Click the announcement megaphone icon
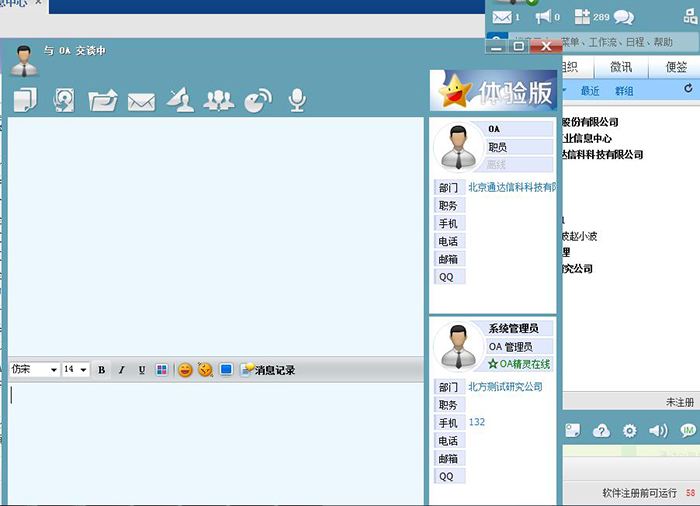Viewport: 700px width, 506px height. [x=543, y=16]
